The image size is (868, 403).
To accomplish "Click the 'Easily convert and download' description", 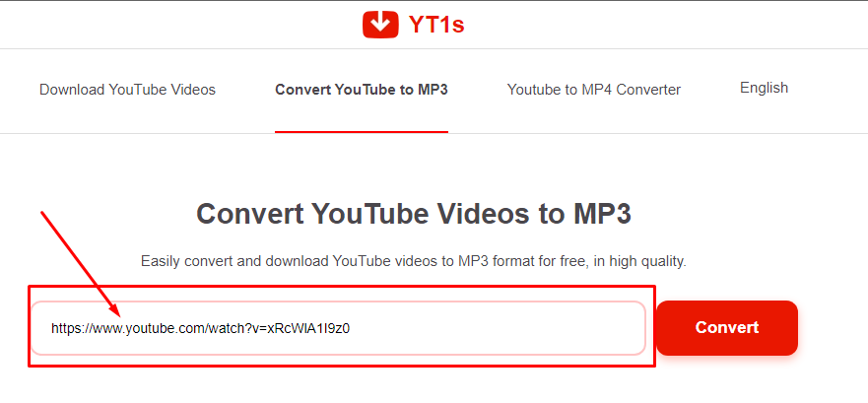I will (414, 261).
